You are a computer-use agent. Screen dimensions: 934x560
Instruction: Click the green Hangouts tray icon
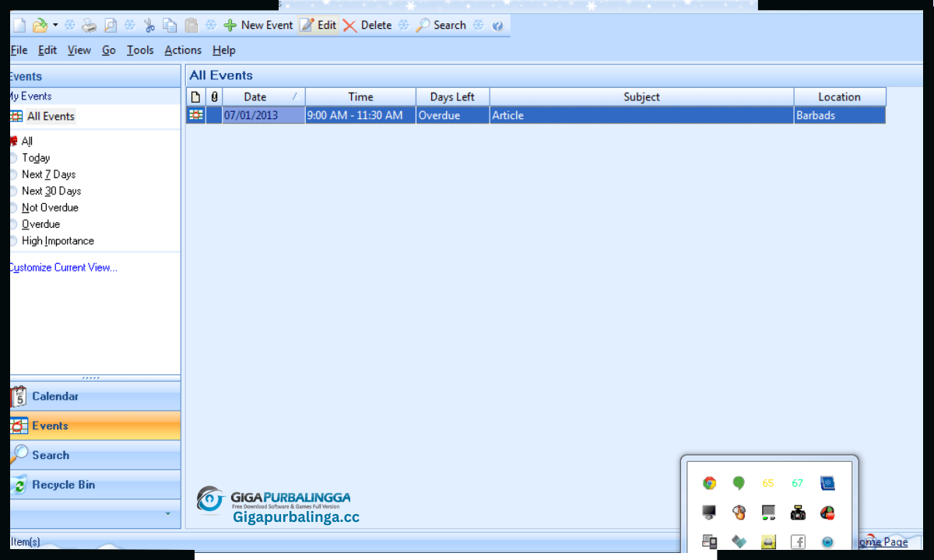point(739,483)
